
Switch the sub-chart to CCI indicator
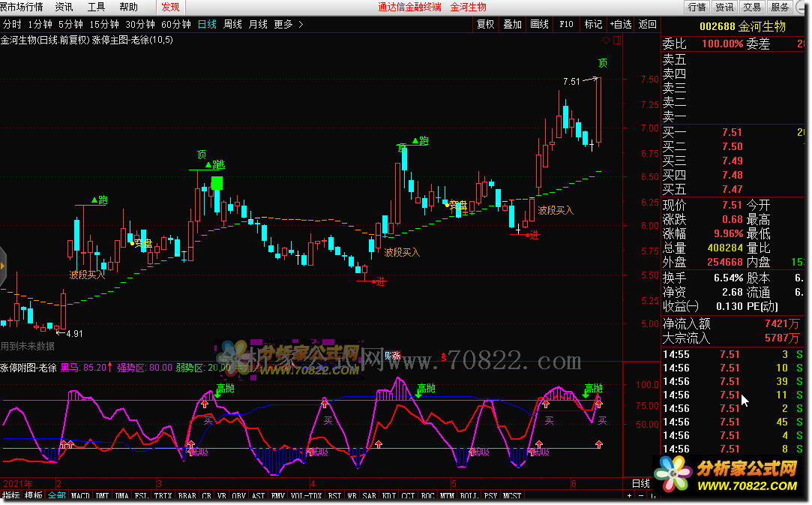point(408,496)
